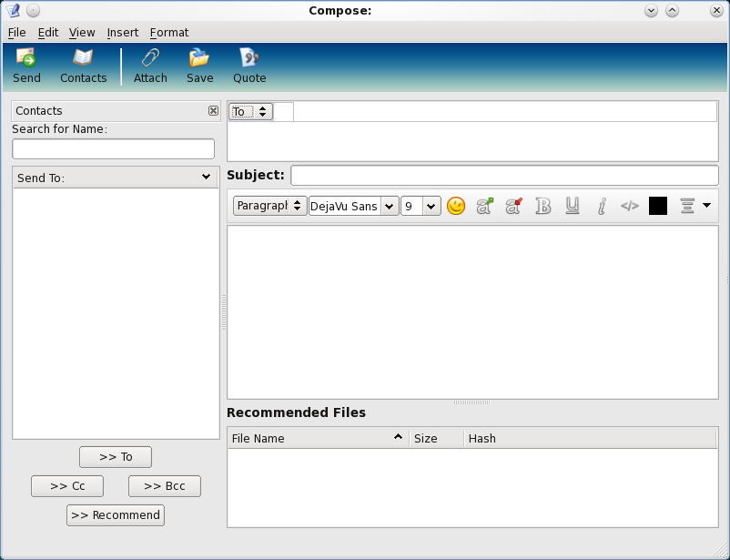Open the DejaVu Sans font dropdown
730x560 pixels.
[354, 206]
